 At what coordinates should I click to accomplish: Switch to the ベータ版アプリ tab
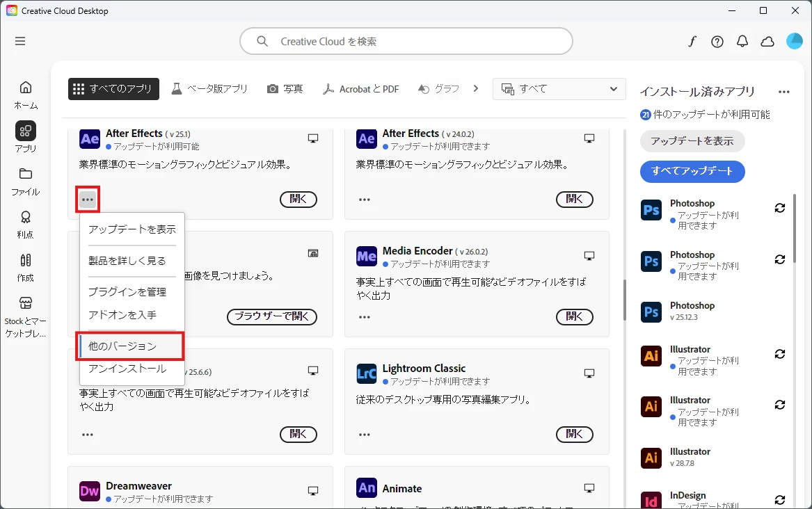210,89
